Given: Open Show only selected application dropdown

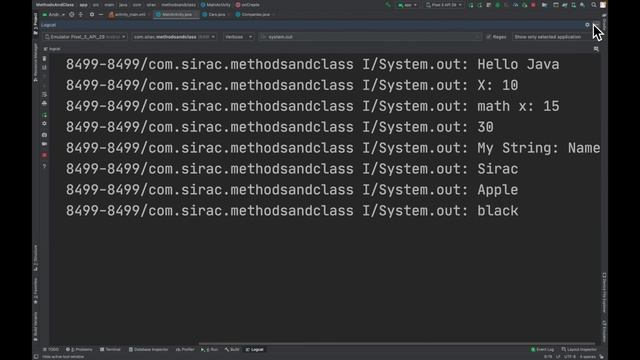Looking at the screenshot, I should point(554,37).
